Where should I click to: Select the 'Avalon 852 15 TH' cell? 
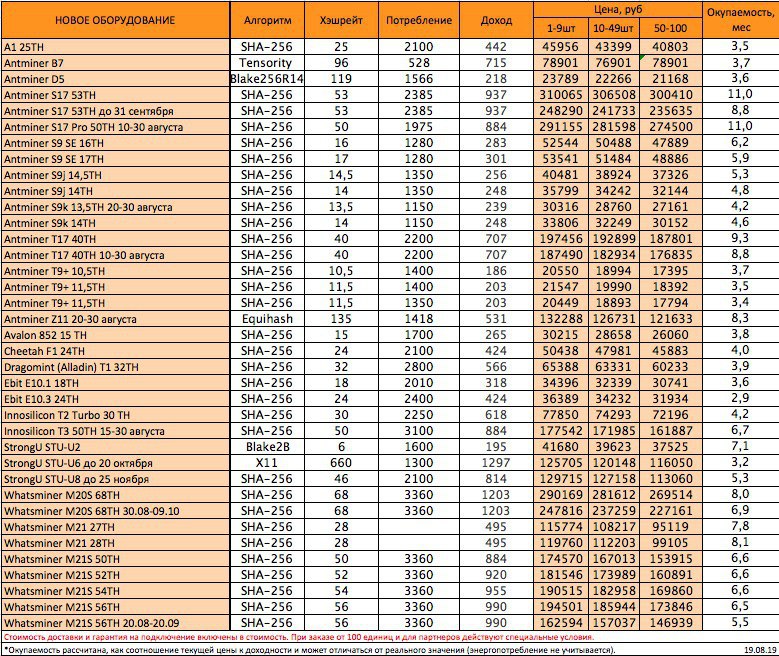(115, 335)
